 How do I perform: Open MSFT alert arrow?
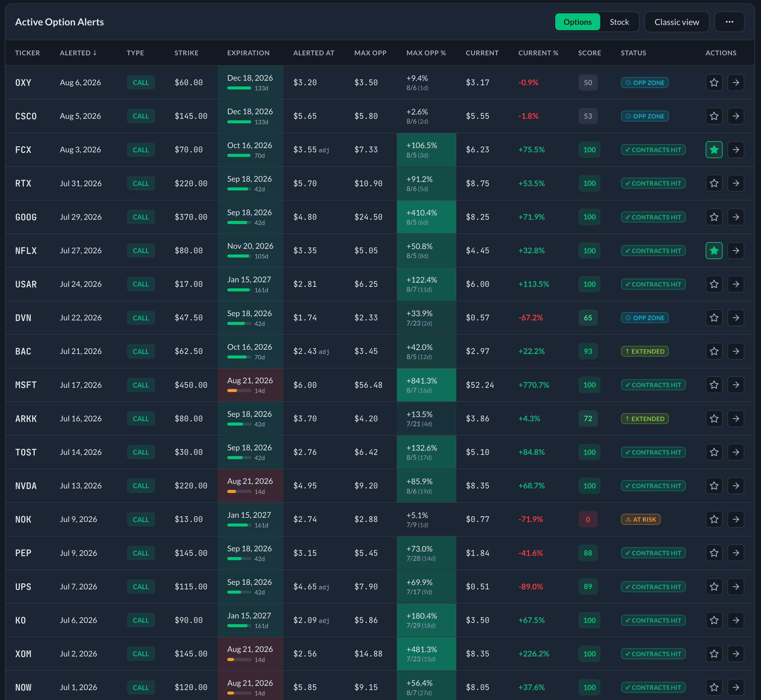(735, 385)
